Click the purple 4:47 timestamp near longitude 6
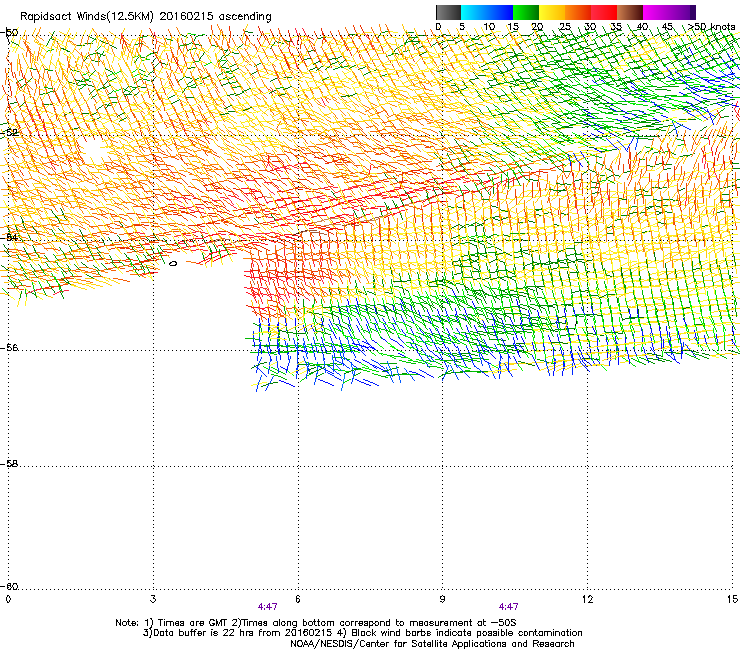 point(268,607)
